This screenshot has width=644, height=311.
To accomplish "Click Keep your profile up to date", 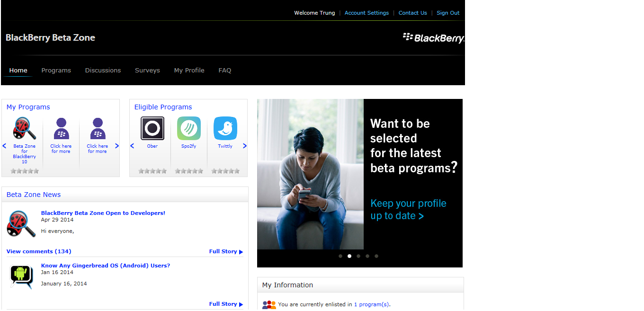I will click(x=409, y=210).
